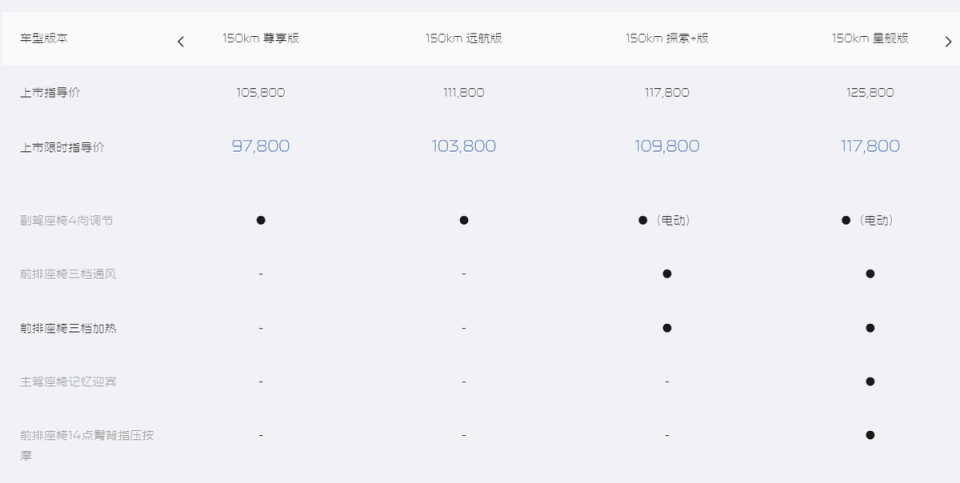Click the 副驾座椅4向调节 row label
Screen dimensions: 960x483
tap(66, 220)
